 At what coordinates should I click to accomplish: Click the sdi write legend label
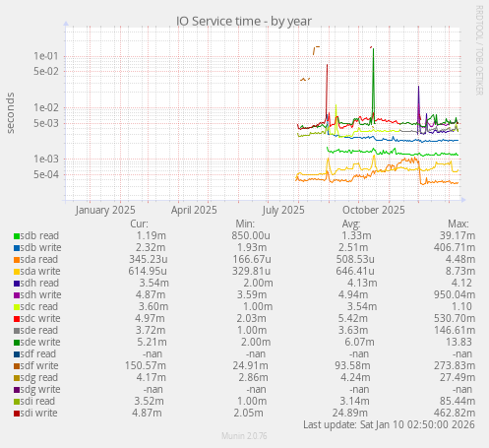coord(38,413)
